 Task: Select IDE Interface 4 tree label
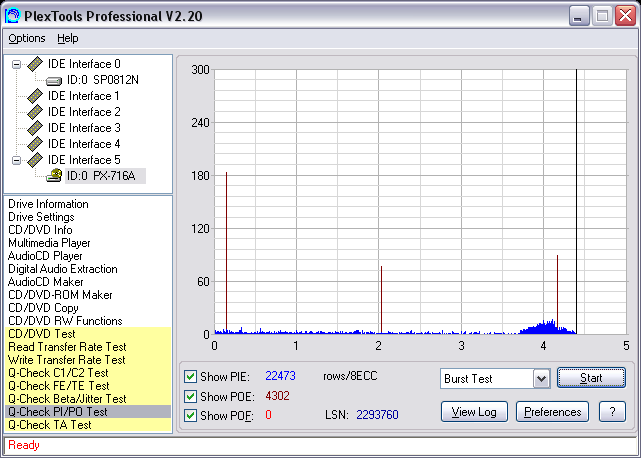pyautogui.click(x=84, y=144)
